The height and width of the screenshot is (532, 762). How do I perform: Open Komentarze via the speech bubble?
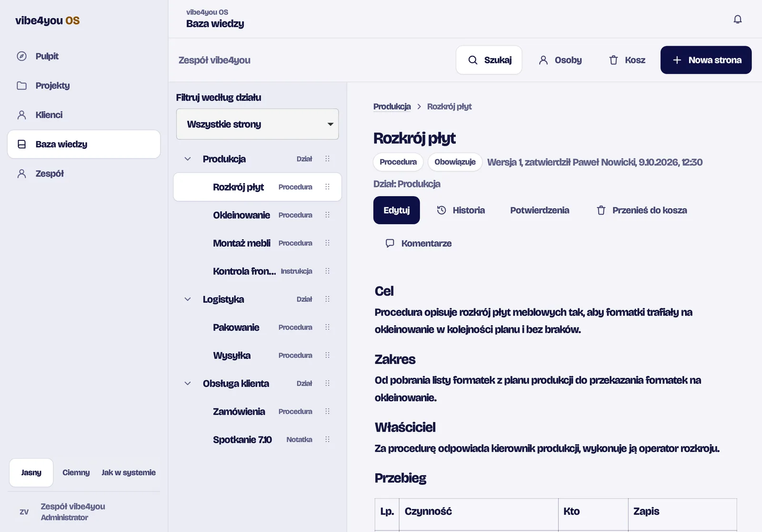(x=418, y=244)
